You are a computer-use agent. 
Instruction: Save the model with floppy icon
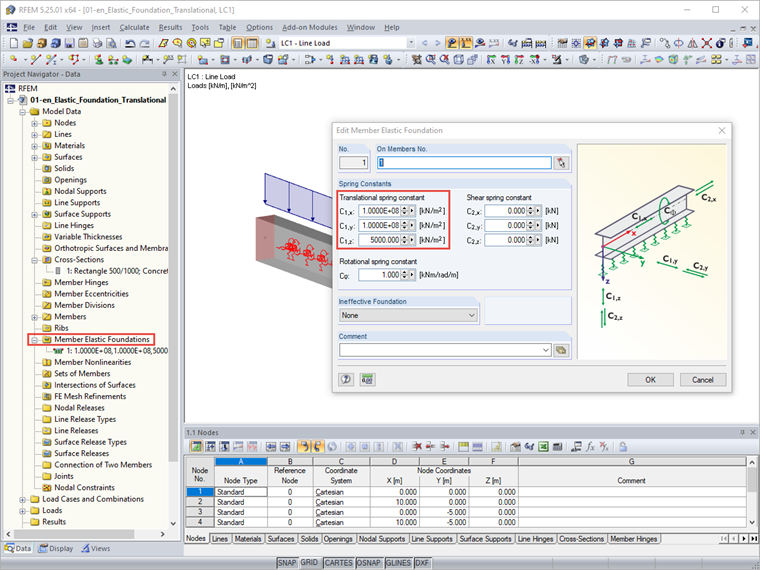pos(69,43)
